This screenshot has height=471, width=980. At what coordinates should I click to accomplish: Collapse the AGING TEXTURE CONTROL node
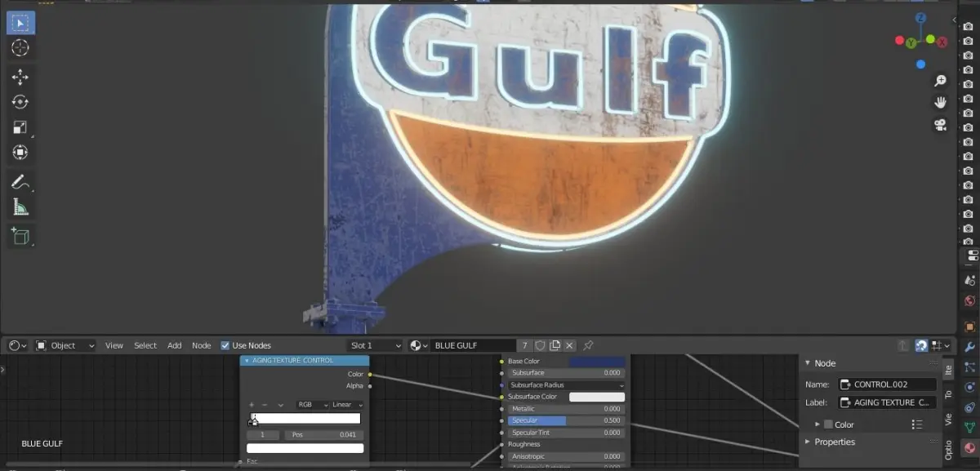(247, 360)
